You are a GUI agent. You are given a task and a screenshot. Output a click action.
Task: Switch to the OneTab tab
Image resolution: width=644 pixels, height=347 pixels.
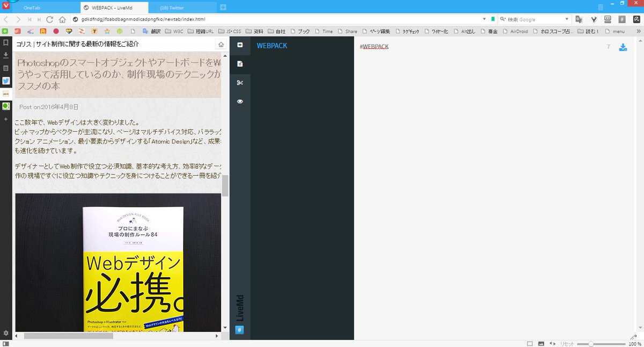46,8
